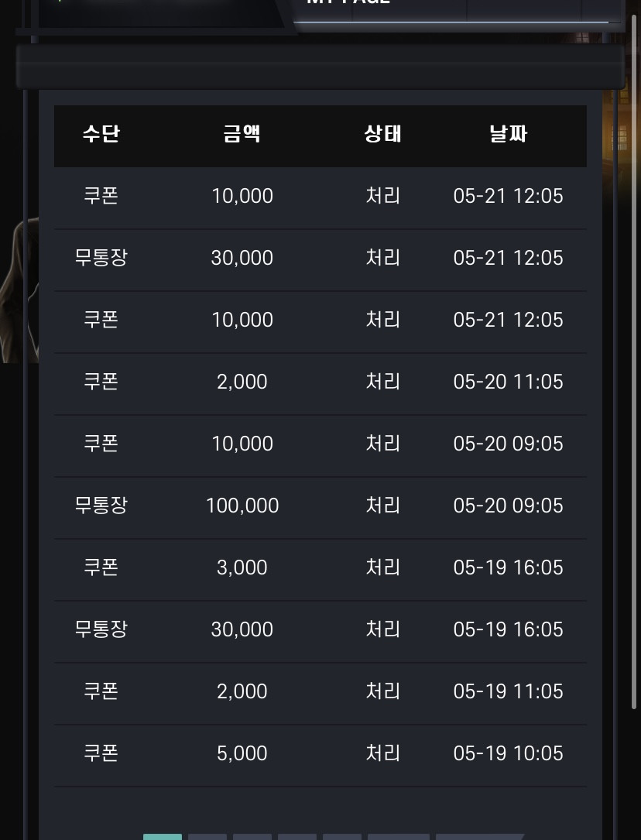The image size is (641, 840).
Task: Select the 3,000 쿠폰 amount cell
Action: (242, 567)
